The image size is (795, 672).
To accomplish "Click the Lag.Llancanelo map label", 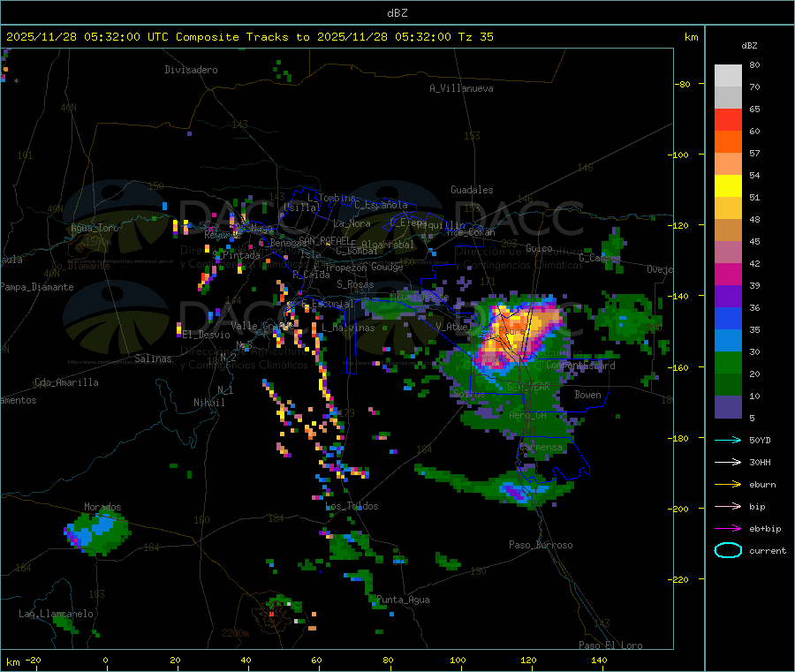I will point(57,614).
